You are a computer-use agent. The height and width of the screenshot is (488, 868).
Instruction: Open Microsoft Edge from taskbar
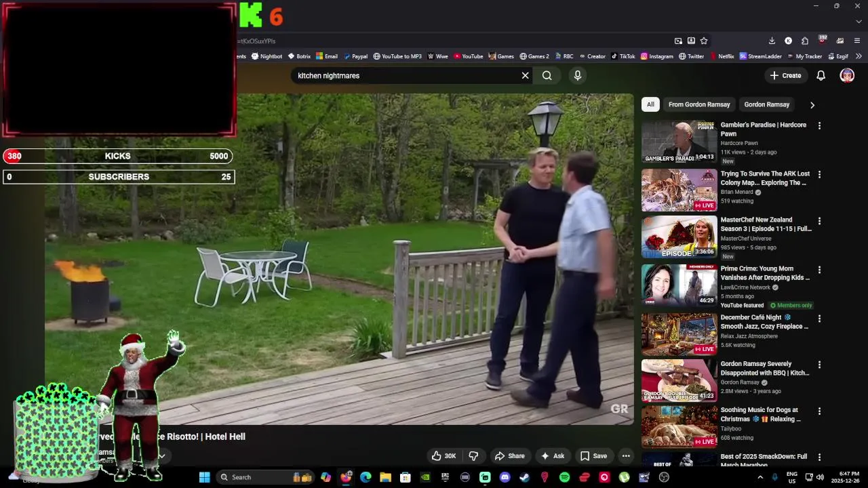[x=366, y=477]
